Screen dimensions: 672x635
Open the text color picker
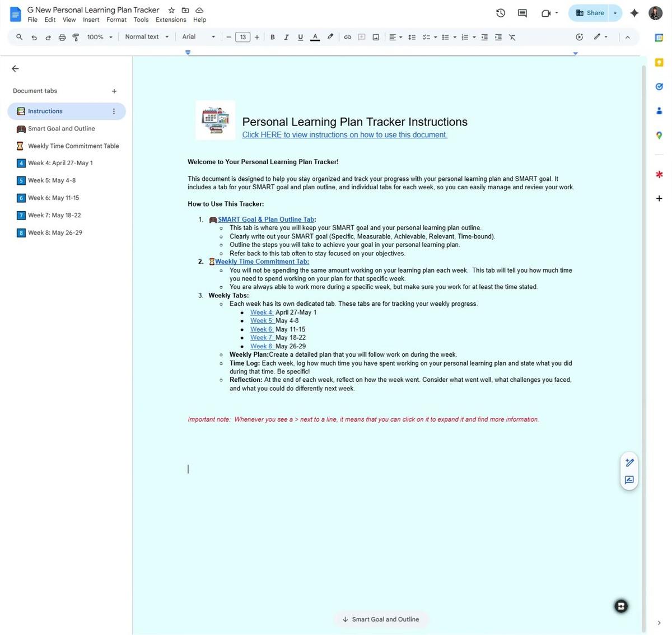pos(315,37)
